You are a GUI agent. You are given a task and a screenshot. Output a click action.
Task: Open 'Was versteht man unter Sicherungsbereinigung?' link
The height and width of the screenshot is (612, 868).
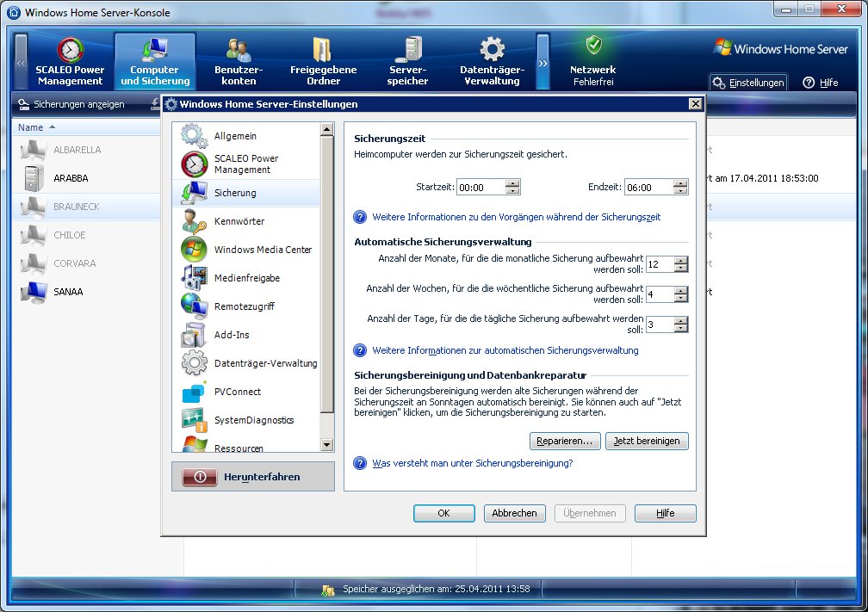tap(472, 463)
